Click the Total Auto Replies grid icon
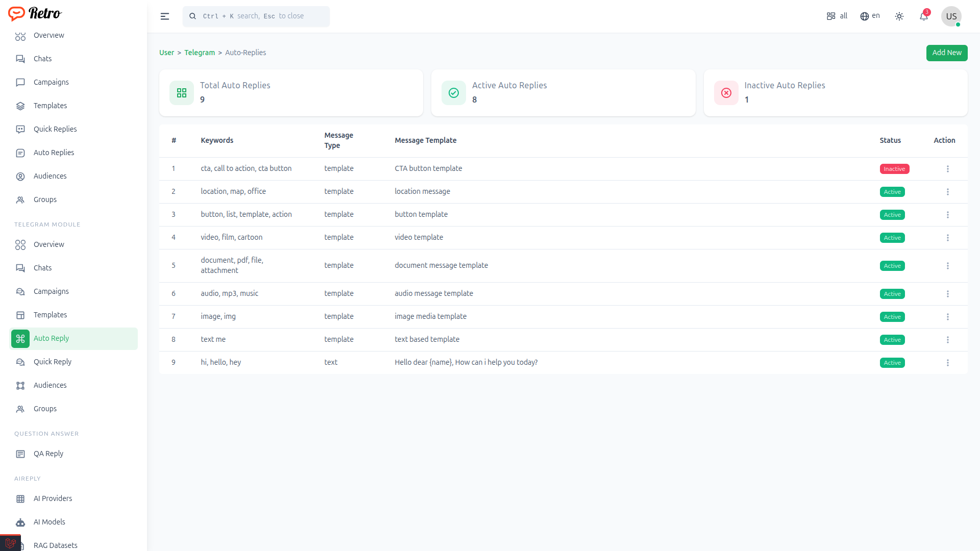 pyautogui.click(x=182, y=93)
